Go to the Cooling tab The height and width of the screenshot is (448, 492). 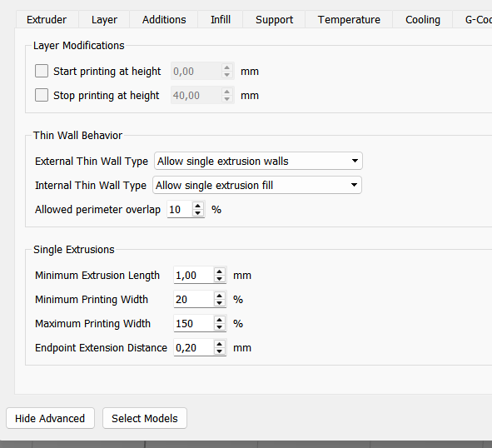point(423,20)
